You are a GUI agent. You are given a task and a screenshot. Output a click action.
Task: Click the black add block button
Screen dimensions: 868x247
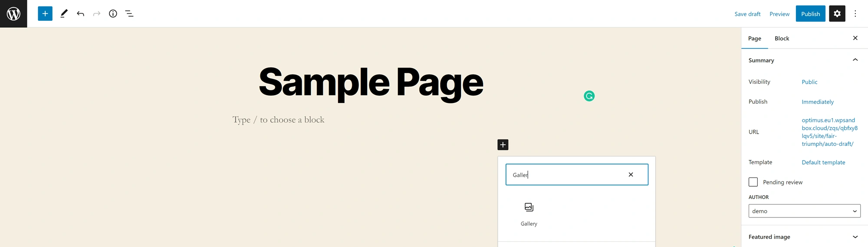pyautogui.click(x=503, y=145)
